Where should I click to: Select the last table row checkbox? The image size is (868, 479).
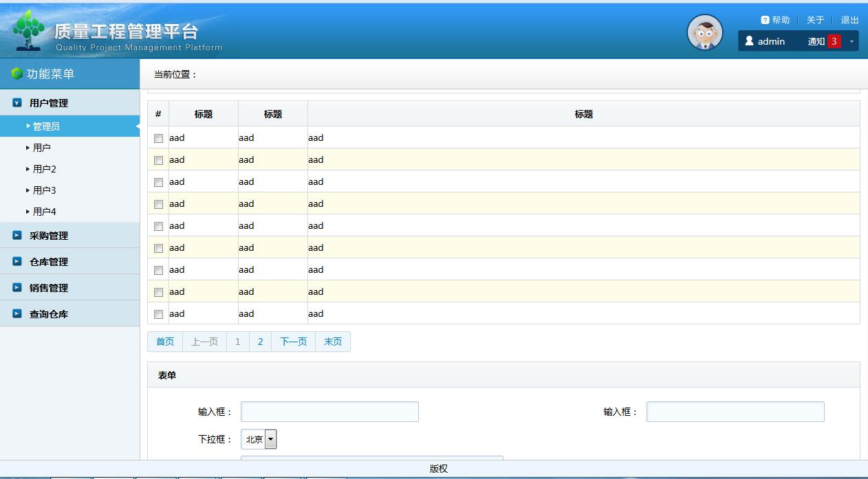click(x=158, y=314)
